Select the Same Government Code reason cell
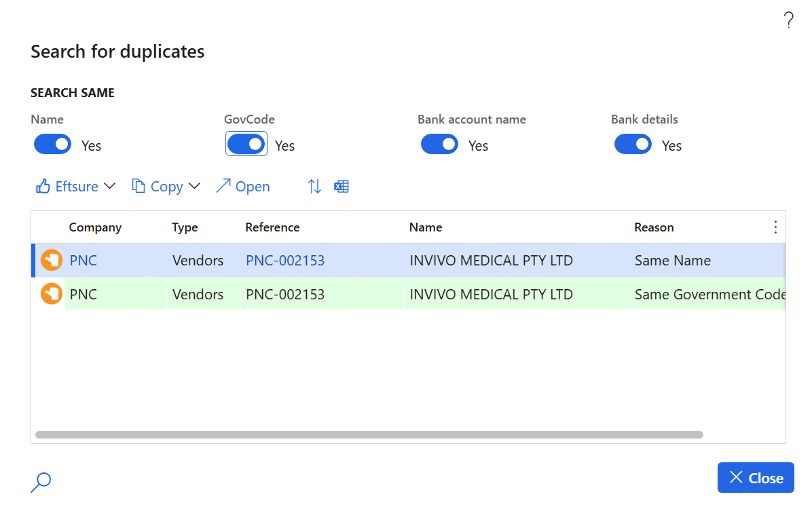 pyautogui.click(x=707, y=294)
